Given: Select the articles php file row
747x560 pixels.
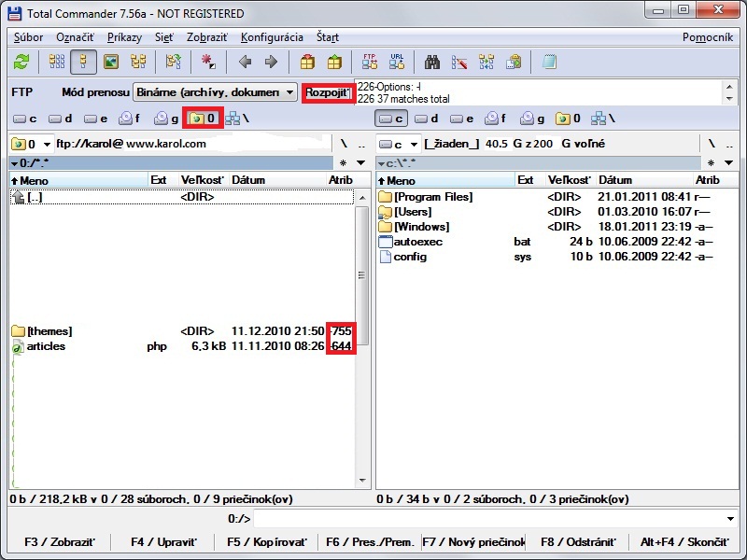Looking at the screenshot, I should pos(182,346).
